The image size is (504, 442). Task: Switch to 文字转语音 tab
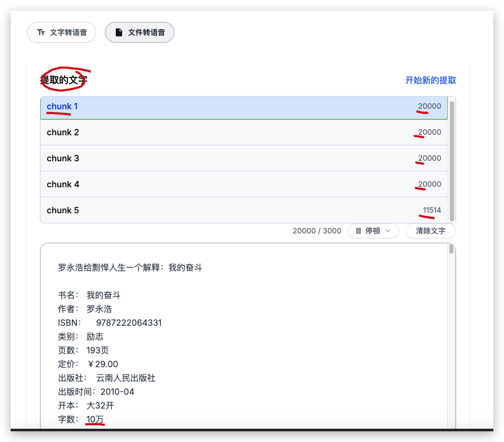62,32
